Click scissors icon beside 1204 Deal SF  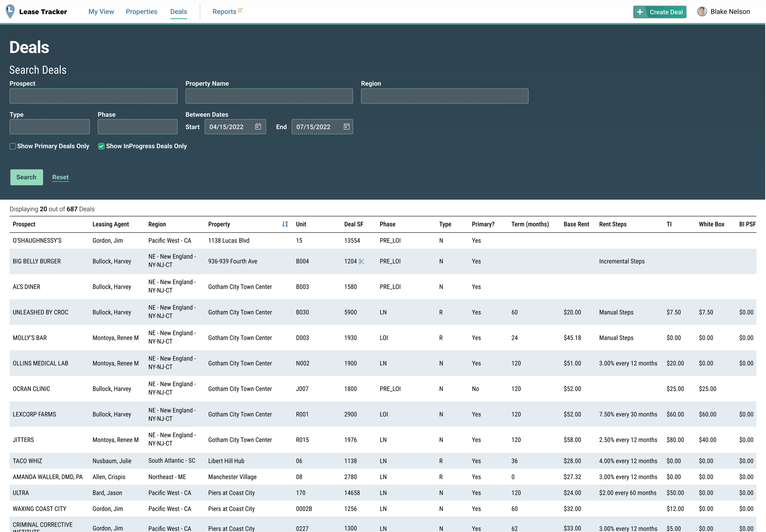point(361,262)
